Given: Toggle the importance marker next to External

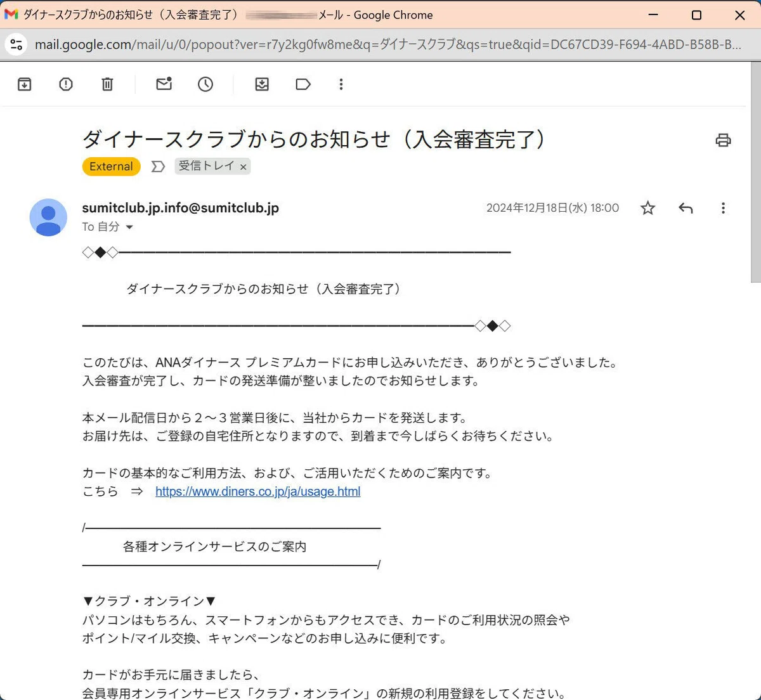Looking at the screenshot, I should point(158,166).
